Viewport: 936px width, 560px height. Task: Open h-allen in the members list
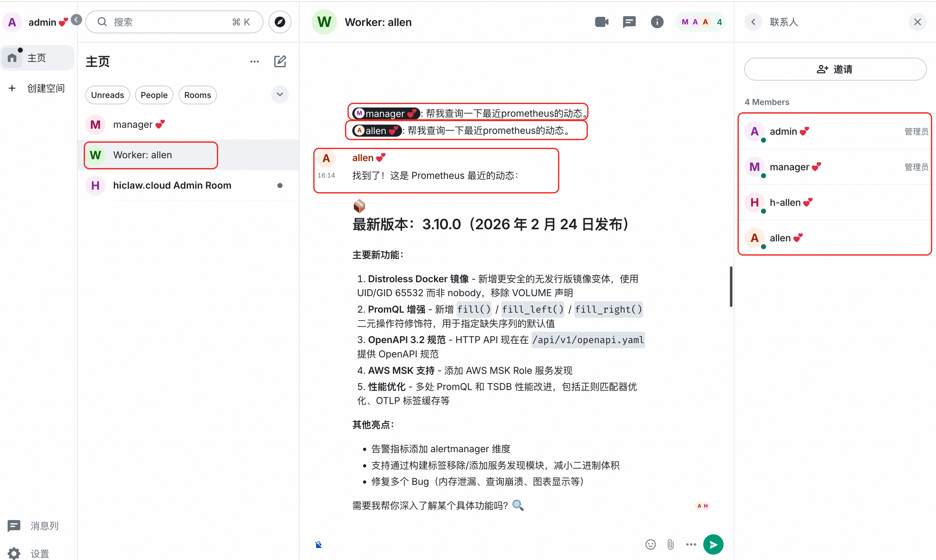tap(835, 202)
